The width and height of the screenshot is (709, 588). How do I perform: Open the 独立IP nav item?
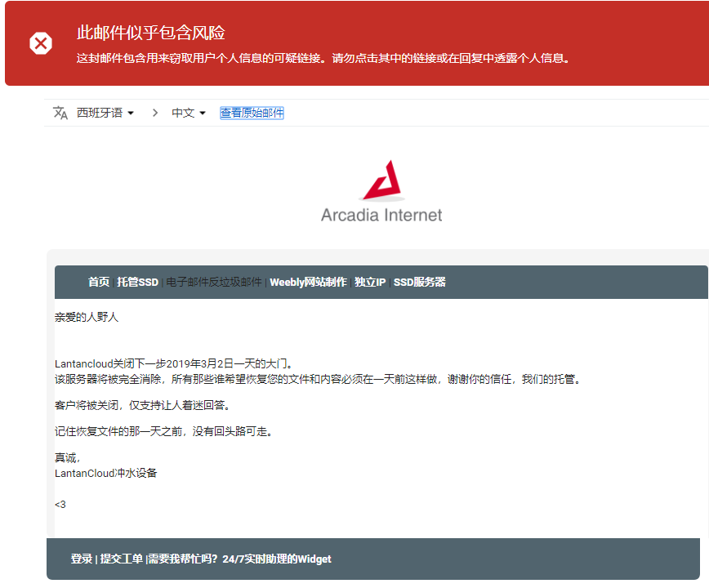(x=370, y=282)
